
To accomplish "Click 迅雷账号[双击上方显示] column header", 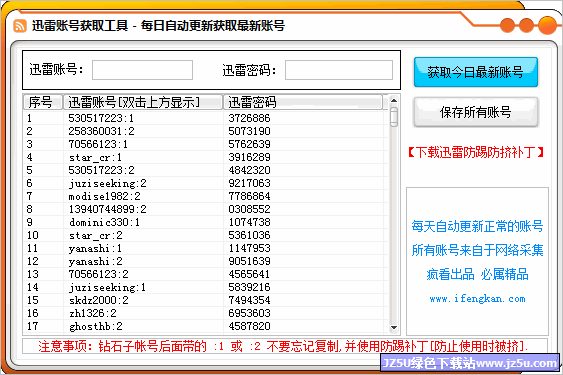I will (143, 102).
